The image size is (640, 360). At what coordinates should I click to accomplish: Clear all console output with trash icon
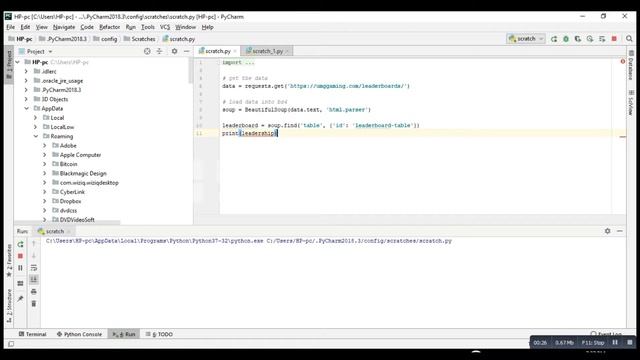(34, 303)
